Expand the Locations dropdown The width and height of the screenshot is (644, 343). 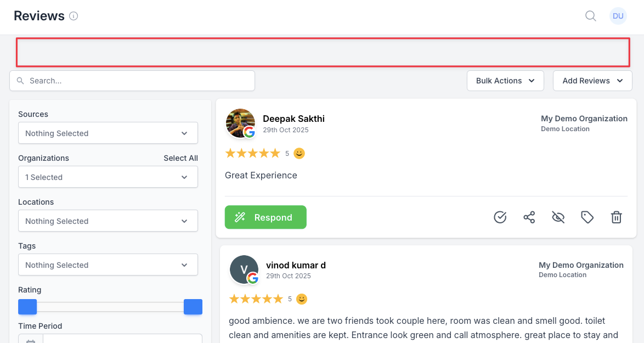(x=108, y=221)
